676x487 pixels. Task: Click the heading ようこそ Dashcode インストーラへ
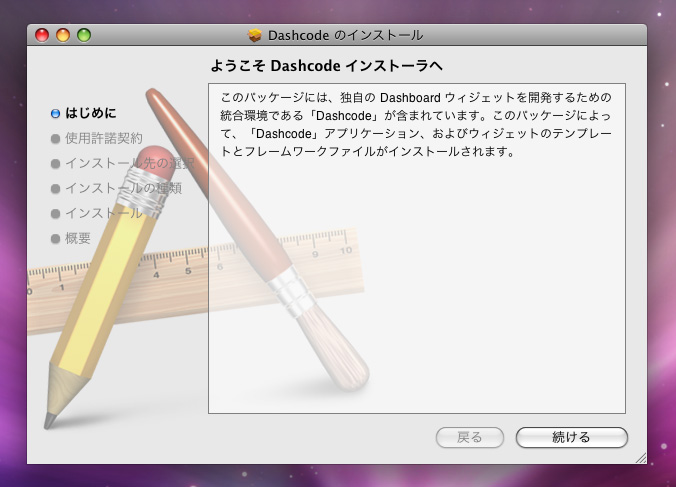click(327, 66)
